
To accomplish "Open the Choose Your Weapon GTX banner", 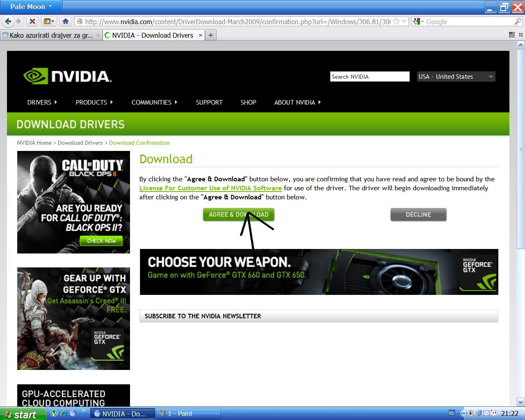I will click(x=319, y=272).
